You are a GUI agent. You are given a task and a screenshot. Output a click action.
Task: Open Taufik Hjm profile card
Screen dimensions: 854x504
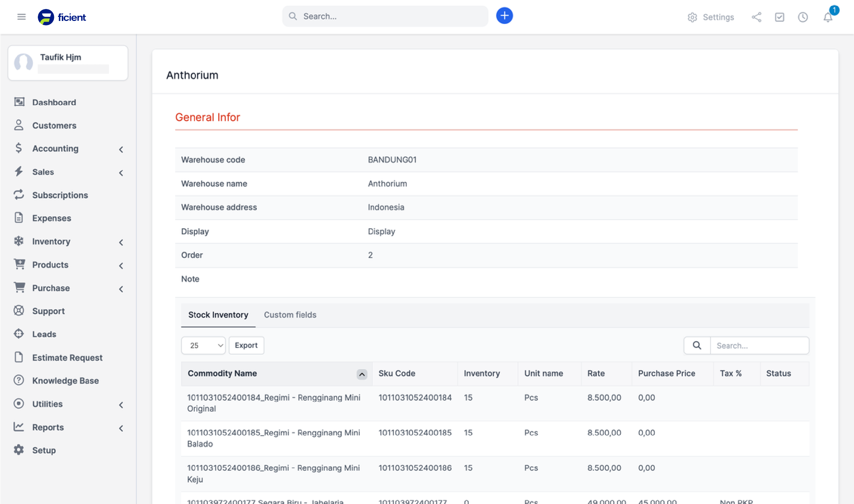pos(68,63)
